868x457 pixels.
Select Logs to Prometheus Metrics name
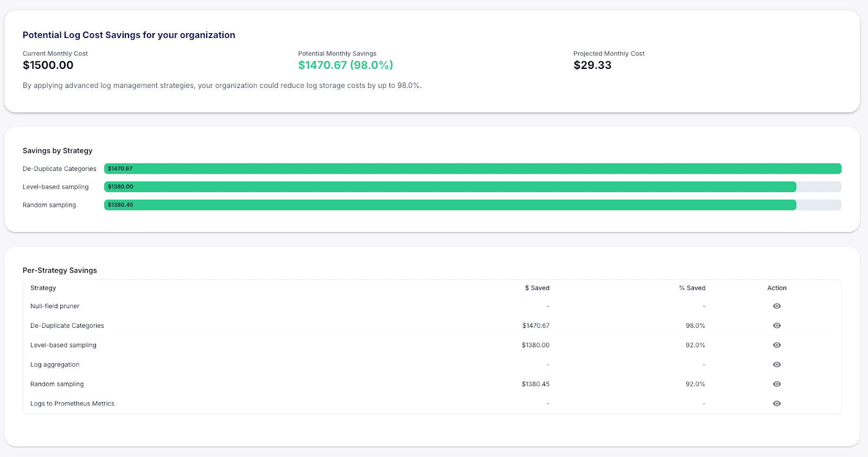click(x=72, y=404)
